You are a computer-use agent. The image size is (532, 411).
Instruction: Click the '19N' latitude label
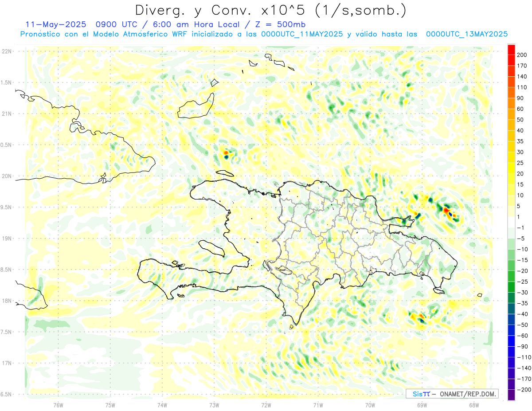click(x=7, y=239)
